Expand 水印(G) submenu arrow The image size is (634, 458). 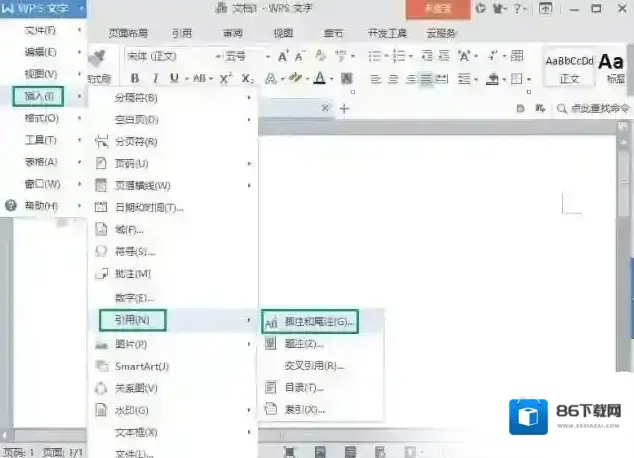click(249, 410)
